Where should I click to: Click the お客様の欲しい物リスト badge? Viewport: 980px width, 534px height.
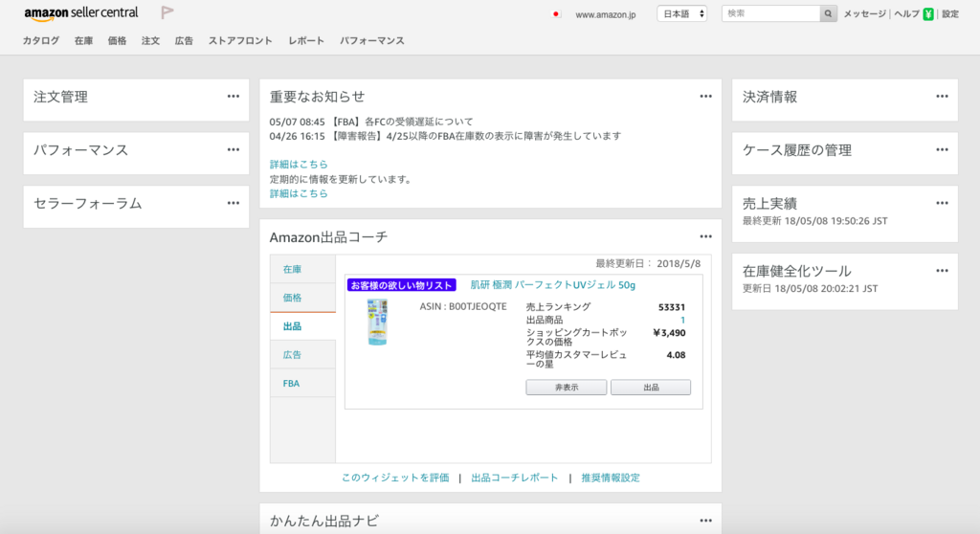[x=401, y=285]
